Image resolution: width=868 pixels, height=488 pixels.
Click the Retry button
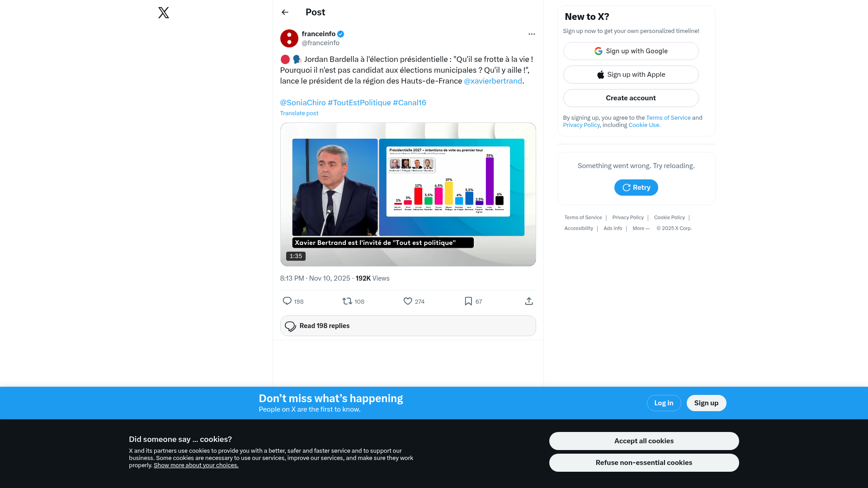point(636,188)
